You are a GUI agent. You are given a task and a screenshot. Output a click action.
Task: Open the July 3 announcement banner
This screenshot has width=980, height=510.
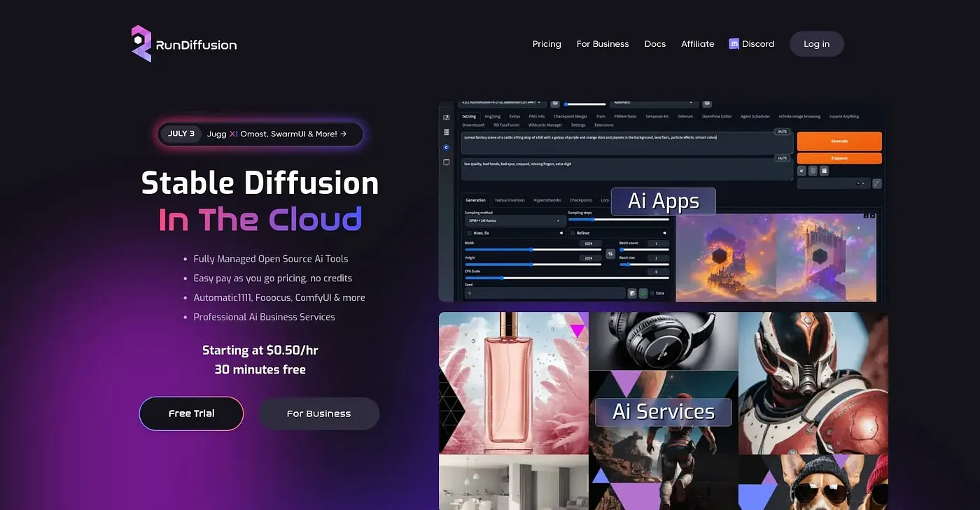(260, 134)
